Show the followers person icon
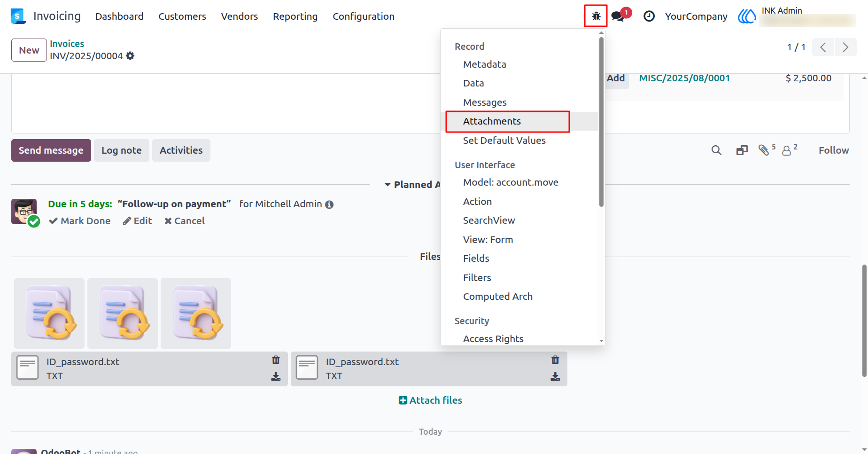 pos(786,150)
